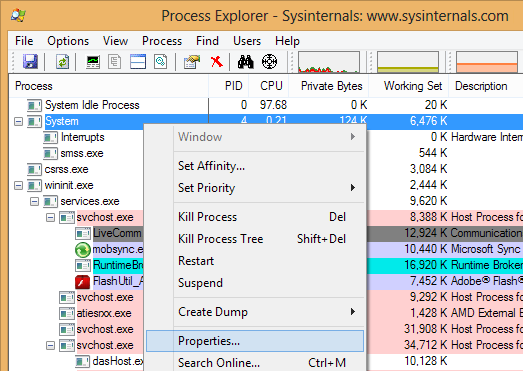The width and height of the screenshot is (523, 371).
Task: Open Properties... from the context menu
Action: pos(255,341)
